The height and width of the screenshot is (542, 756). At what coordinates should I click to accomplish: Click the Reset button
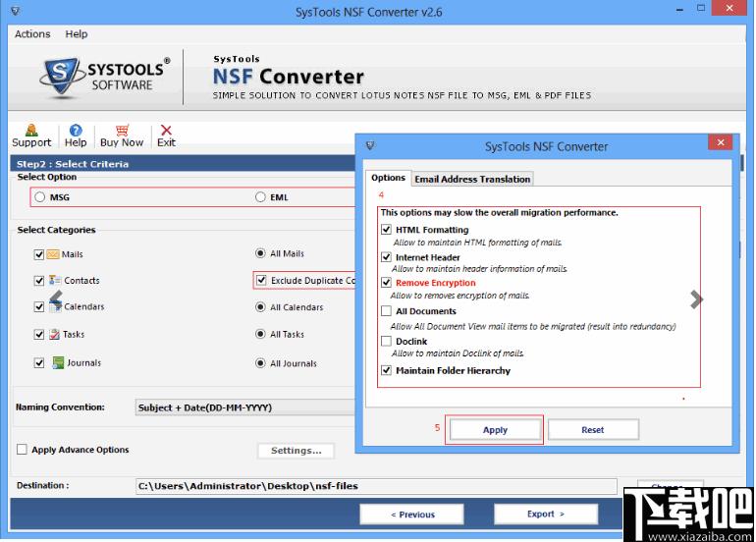[593, 430]
